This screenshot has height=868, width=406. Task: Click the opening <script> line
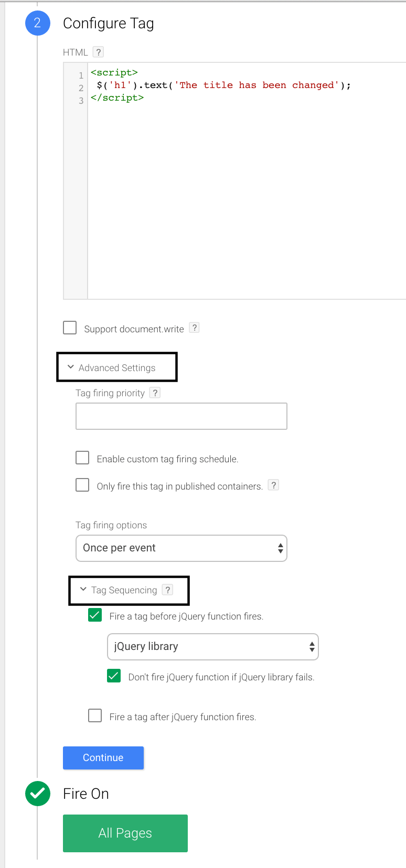[x=114, y=72]
